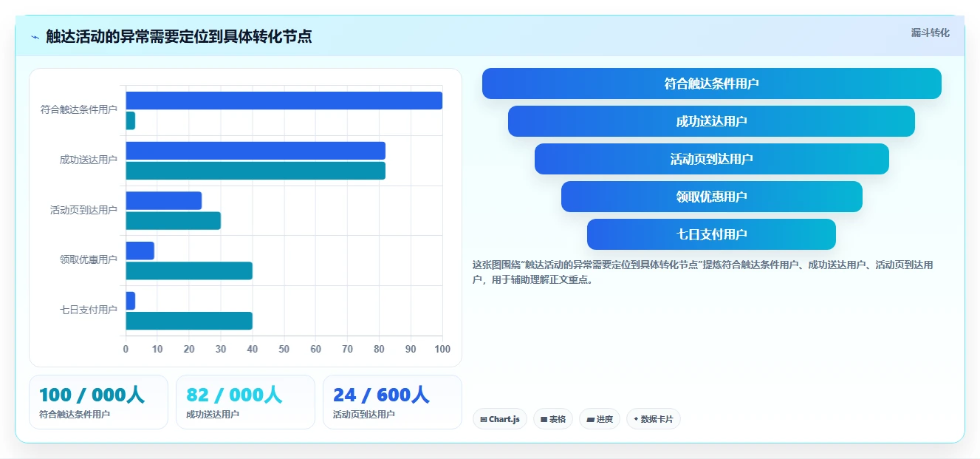Click the x-axis tick 50
Viewport: 980px width, 459px height.
point(284,349)
